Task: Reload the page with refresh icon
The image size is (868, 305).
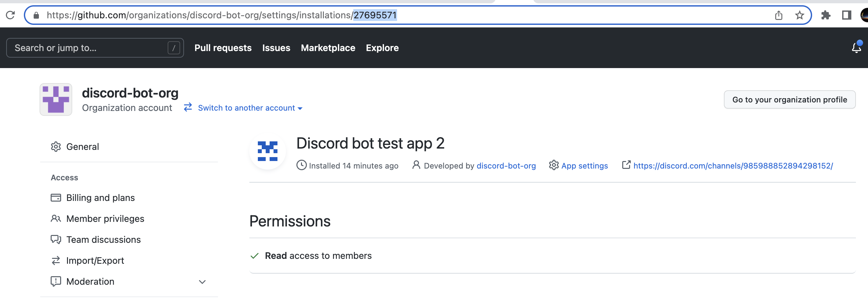Action: coord(10,15)
